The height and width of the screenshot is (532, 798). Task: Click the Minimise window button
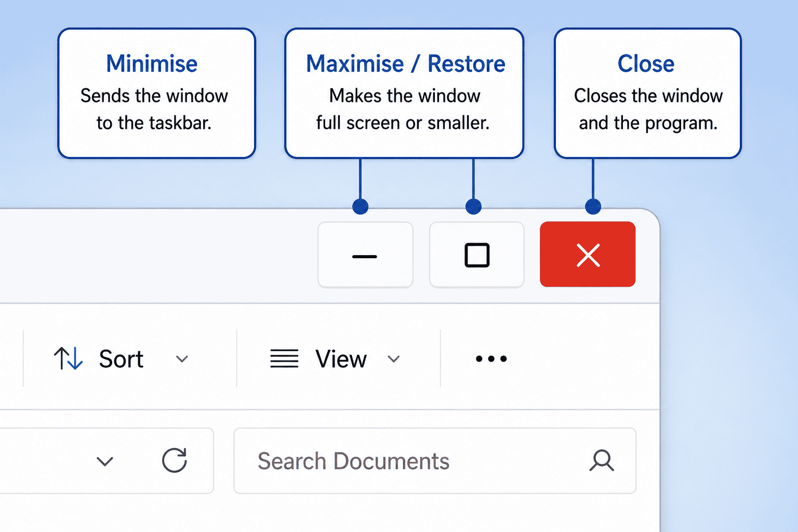(365, 255)
